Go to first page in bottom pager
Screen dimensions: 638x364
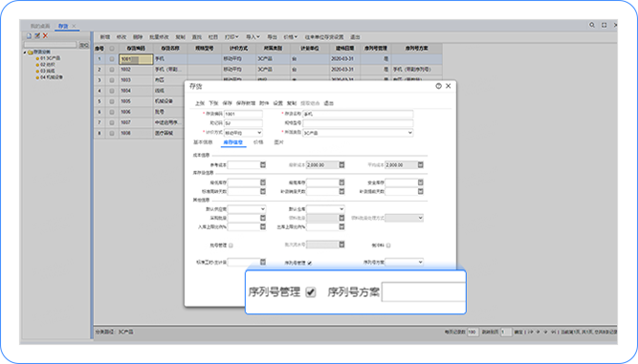(x=531, y=332)
